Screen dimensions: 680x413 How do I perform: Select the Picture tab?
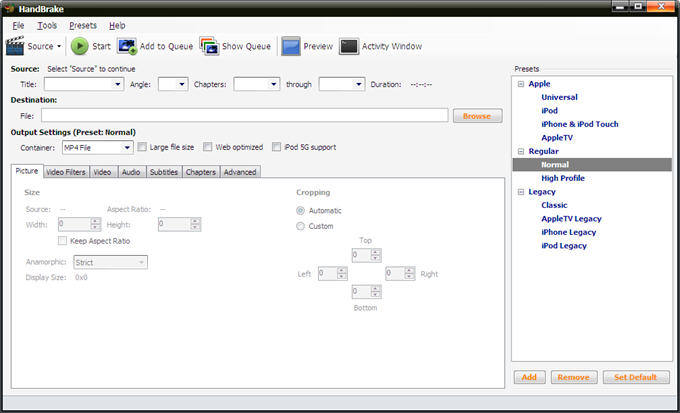pos(27,171)
